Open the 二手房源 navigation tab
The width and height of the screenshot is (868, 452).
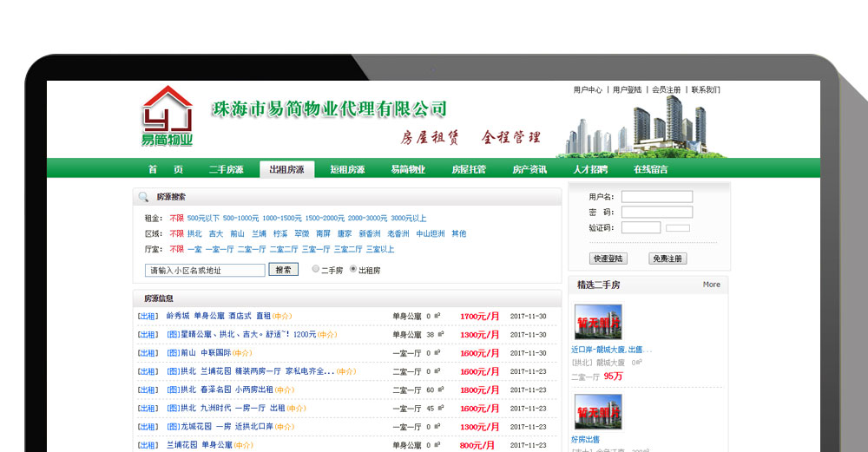pos(226,170)
